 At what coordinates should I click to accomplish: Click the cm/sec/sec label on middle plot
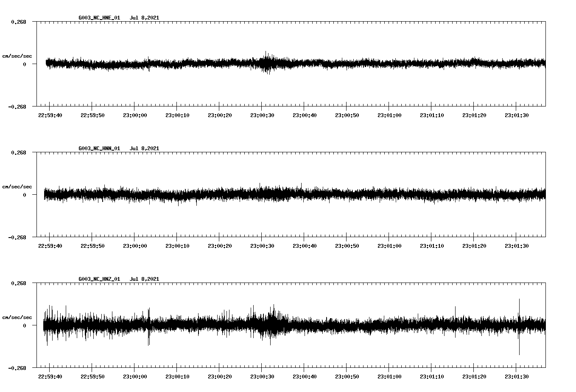pyautogui.click(x=17, y=186)
